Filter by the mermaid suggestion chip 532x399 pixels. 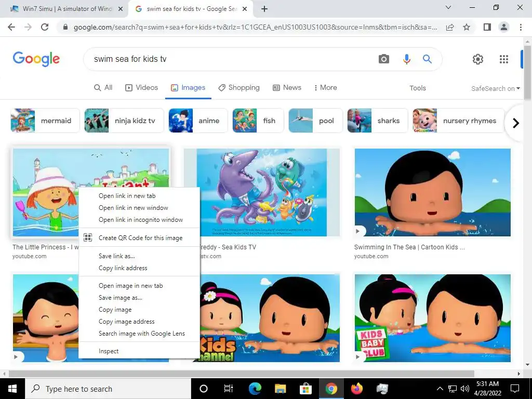point(45,121)
